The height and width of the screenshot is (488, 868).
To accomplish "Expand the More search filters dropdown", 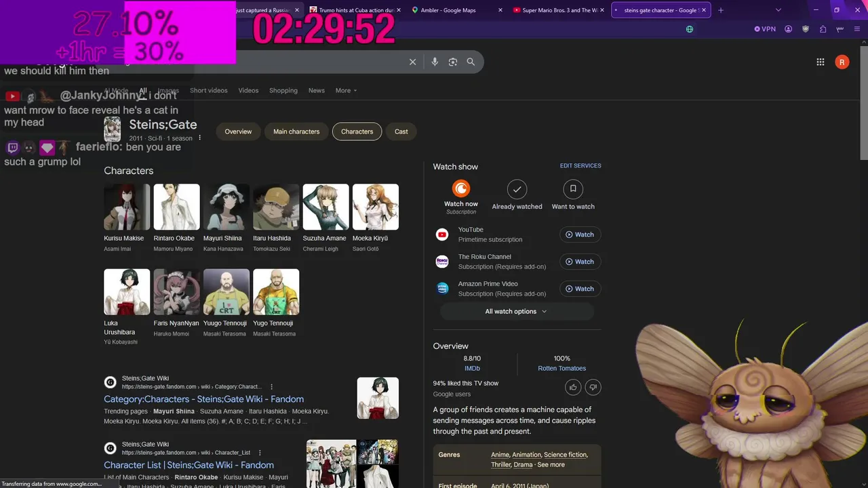I will coord(346,90).
